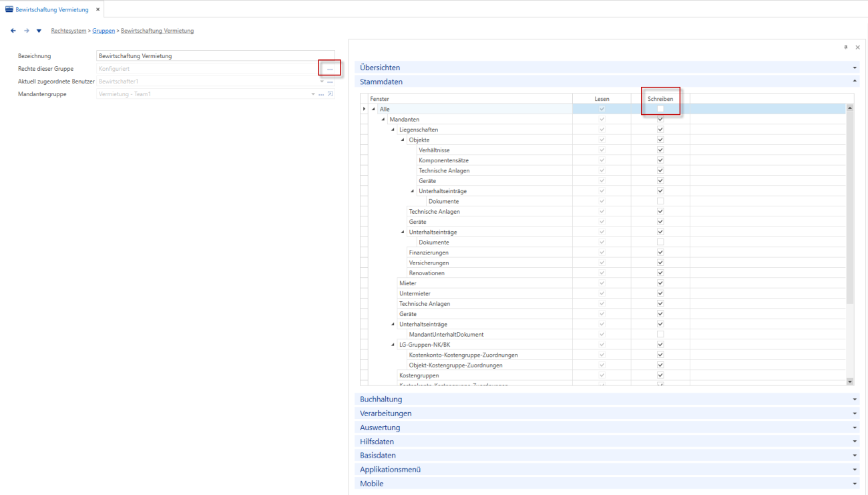868x495 pixels.
Task: Expand the Übersichten section
Action: point(608,67)
